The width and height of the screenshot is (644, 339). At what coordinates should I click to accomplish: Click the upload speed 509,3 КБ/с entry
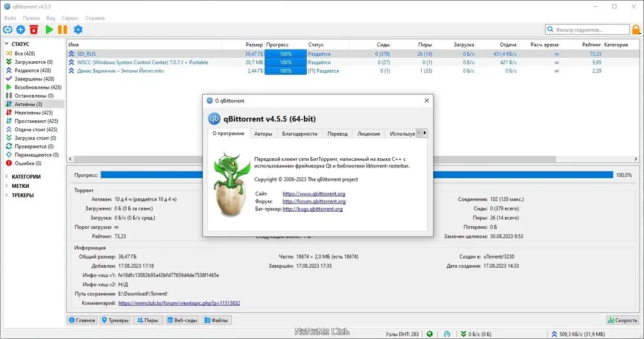tap(578, 334)
